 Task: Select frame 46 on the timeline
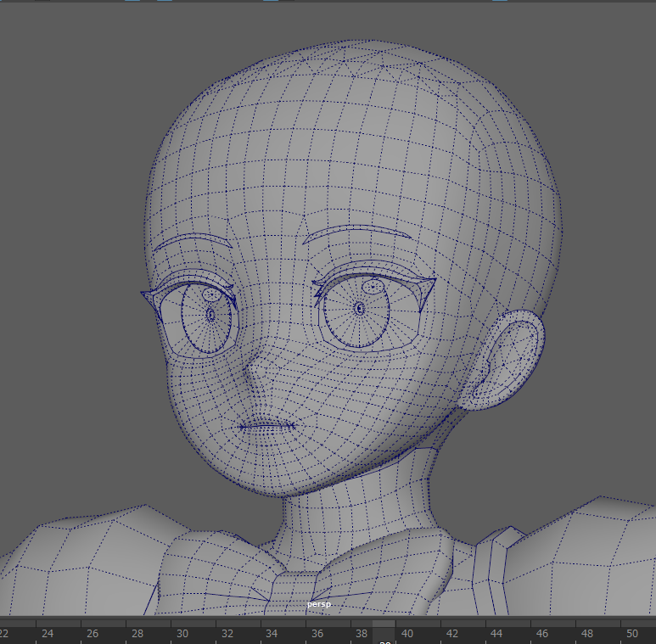[541, 634]
